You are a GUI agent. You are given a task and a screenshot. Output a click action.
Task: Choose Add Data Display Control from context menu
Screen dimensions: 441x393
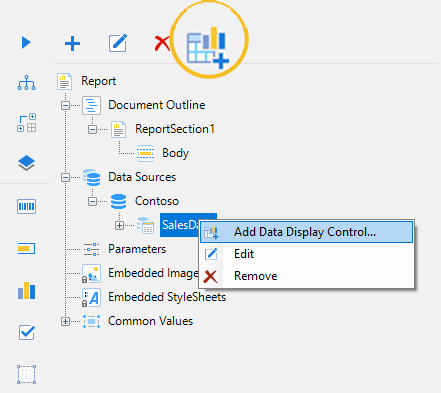click(x=306, y=232)
